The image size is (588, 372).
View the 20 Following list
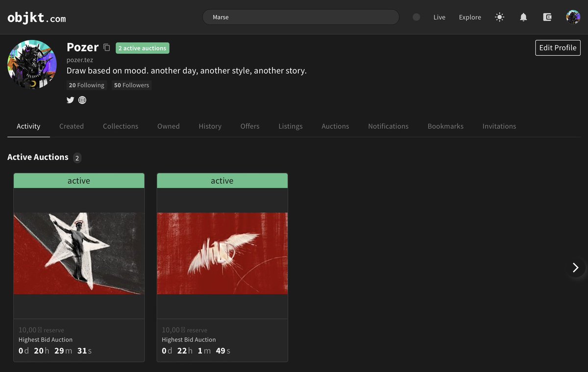[x=87, y=85]
